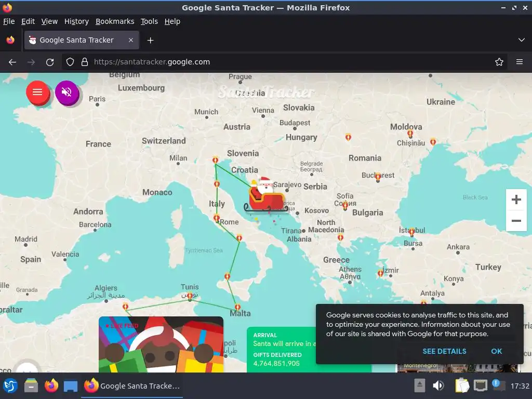Click the gift marker at Chișinău
Screen dimensions: 532x399
(410, 134)
